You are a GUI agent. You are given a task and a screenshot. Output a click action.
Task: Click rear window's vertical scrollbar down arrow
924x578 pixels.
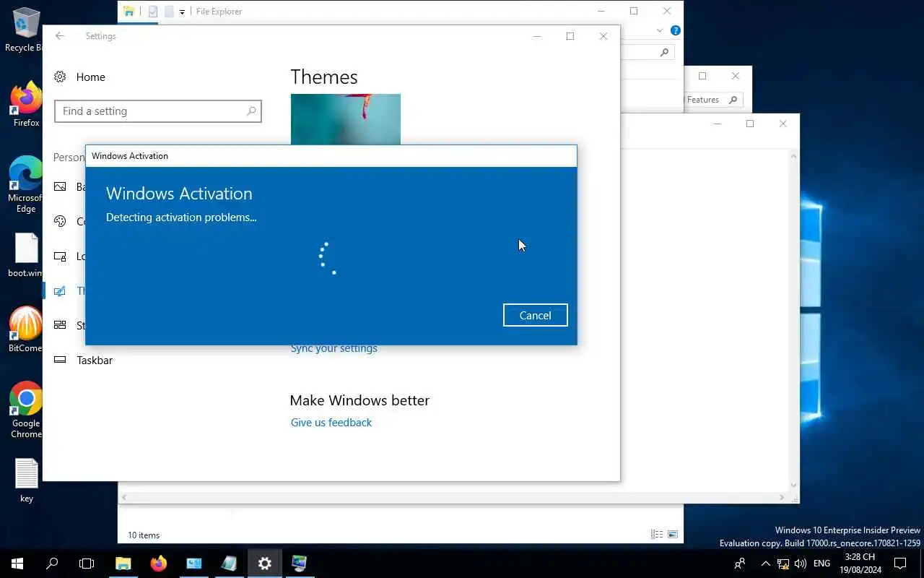[794, 486]
